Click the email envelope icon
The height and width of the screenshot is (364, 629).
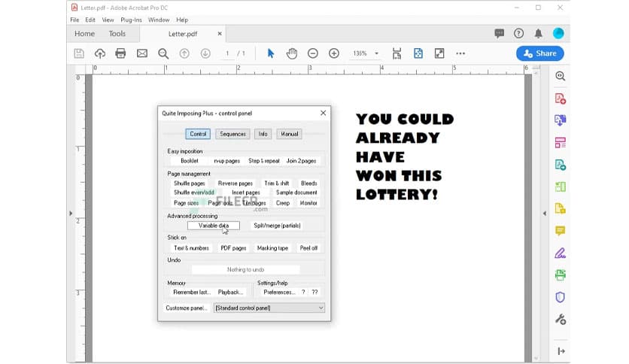[141, 53]
